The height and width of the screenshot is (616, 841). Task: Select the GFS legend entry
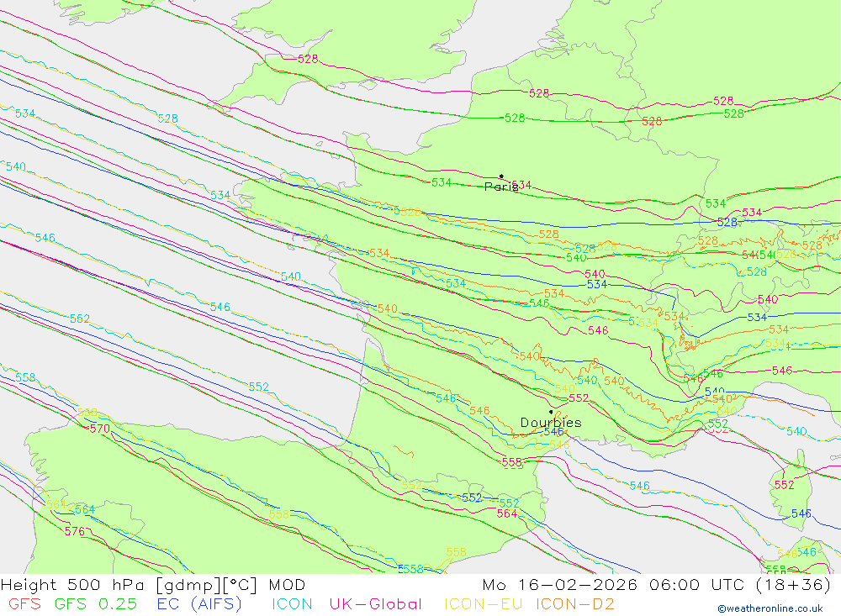pyautogui.click(x=24, y=604)
